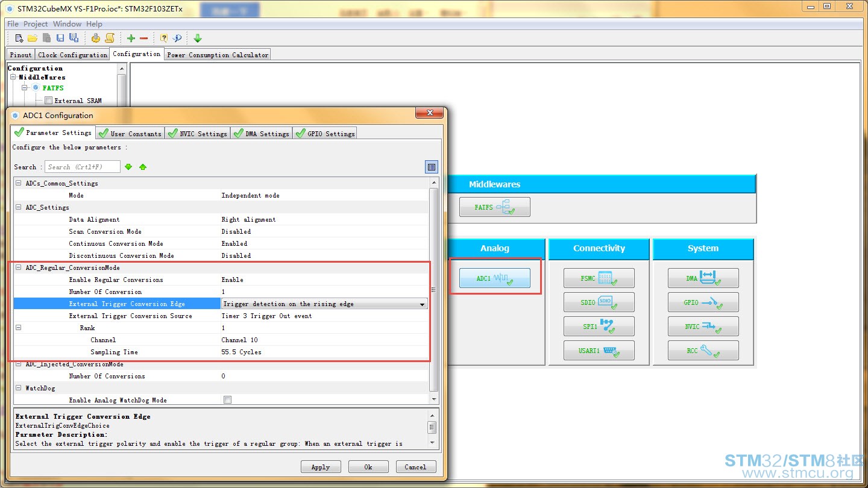Viewport: 868px width, 488px height.
Task: Click the Open Project folder icon
Action: (x=33, y=38)
